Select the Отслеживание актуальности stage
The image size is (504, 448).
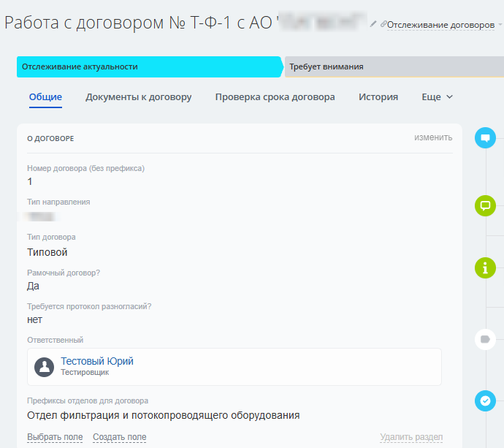(x=150, y=67)
